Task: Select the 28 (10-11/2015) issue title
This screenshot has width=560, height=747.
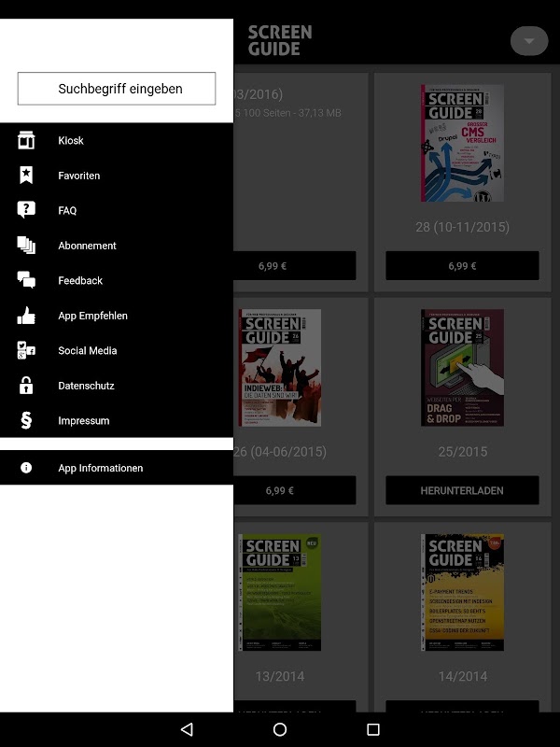Action: click(462, 227)
